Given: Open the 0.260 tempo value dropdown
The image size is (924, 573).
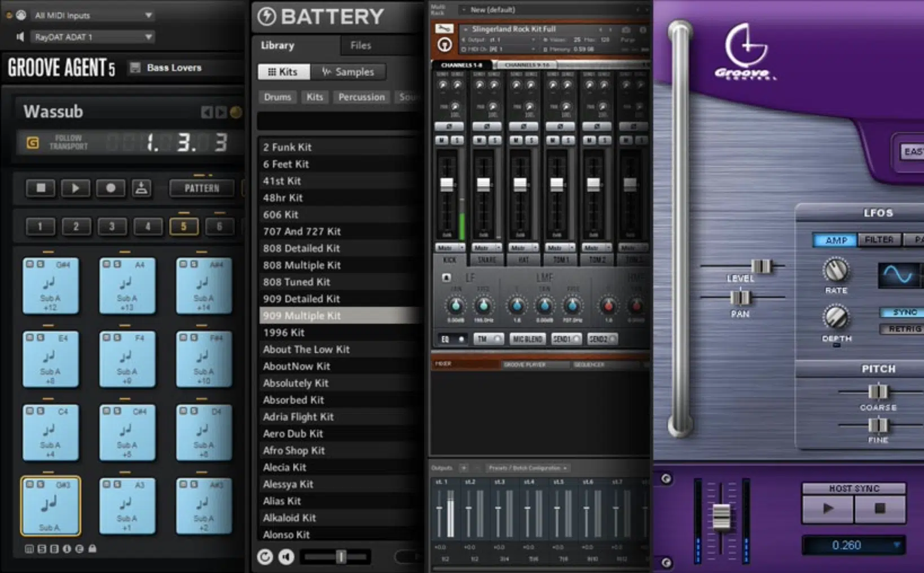Looking at the screenshot, I should (x=853, y=545).
